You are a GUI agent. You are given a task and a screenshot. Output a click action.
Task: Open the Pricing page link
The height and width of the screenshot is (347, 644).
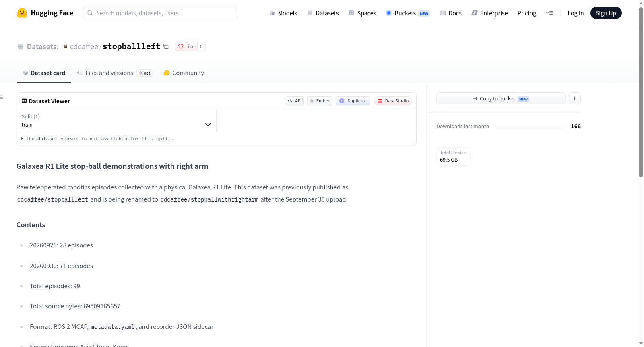coord(527,13)
